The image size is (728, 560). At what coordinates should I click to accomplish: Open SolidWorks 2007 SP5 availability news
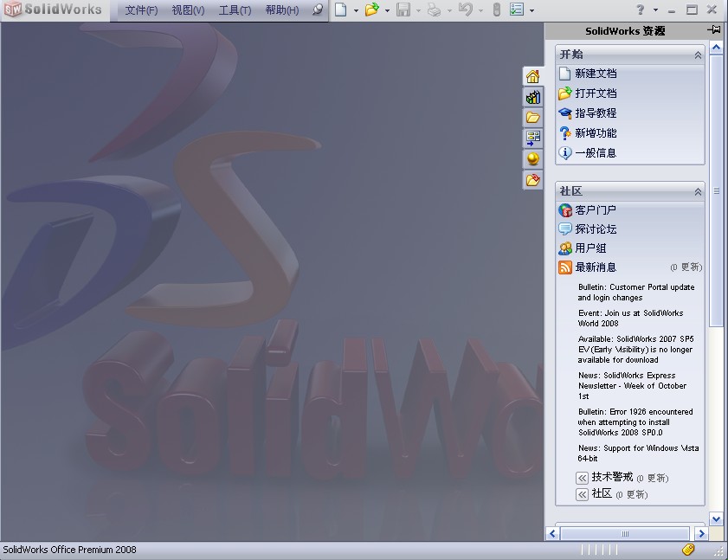pyautogui.click(x=635, y=349)
